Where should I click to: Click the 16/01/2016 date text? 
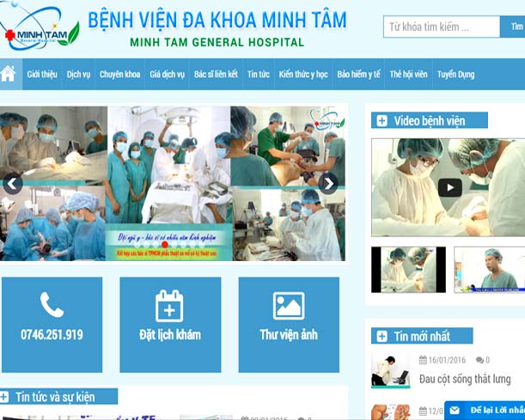pos(447,360)
